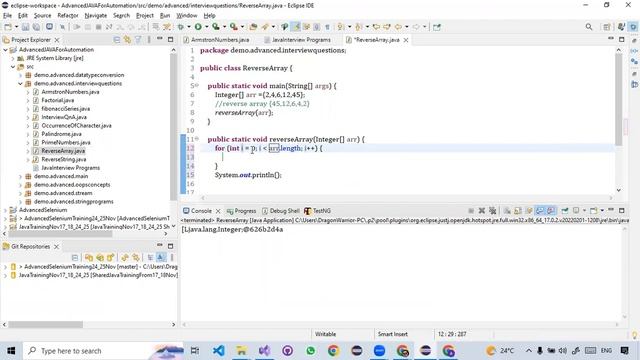Collapse the src folder node

(x=13, y=67)
